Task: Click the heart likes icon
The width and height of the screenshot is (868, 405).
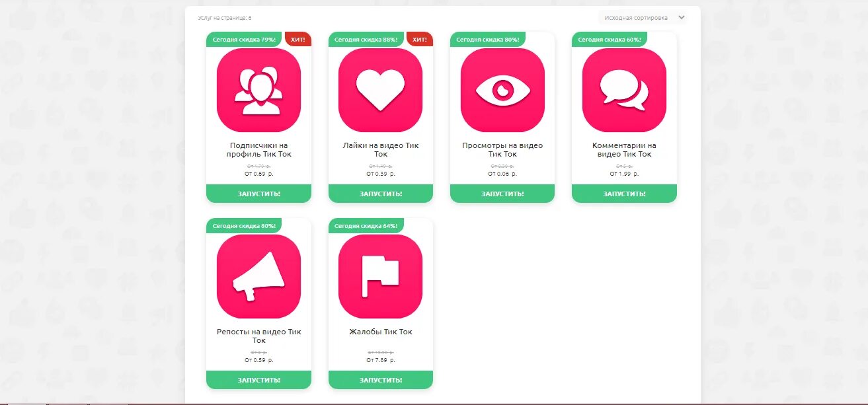Action: pos(380,90)
